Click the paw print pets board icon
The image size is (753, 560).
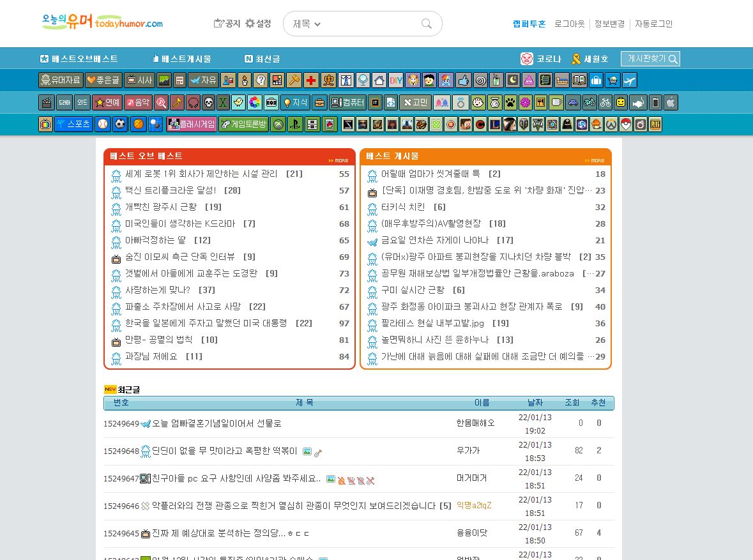510,102
